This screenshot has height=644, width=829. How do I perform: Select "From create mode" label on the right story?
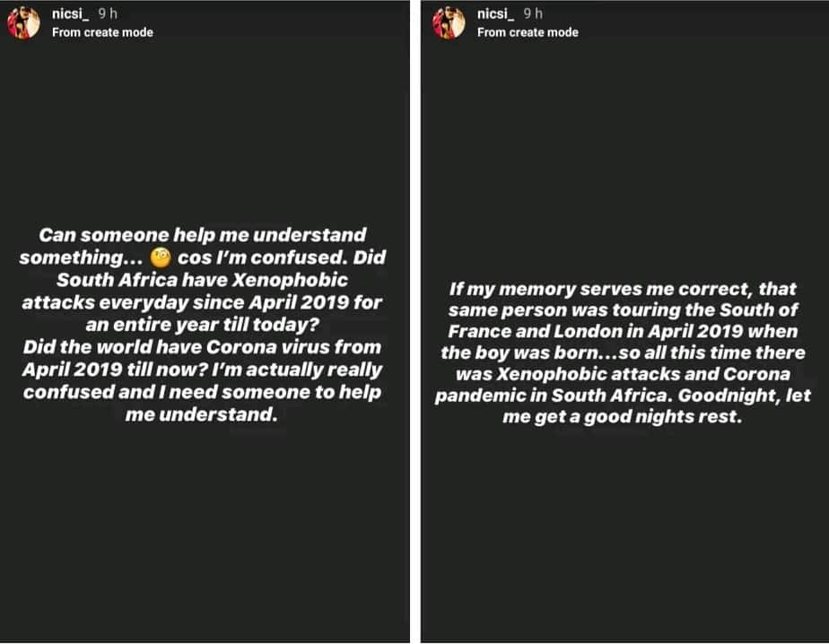coord(528,32)
